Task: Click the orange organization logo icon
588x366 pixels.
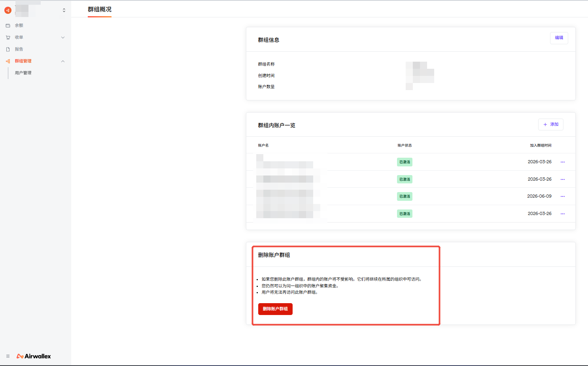Action: tap(8, 10)
